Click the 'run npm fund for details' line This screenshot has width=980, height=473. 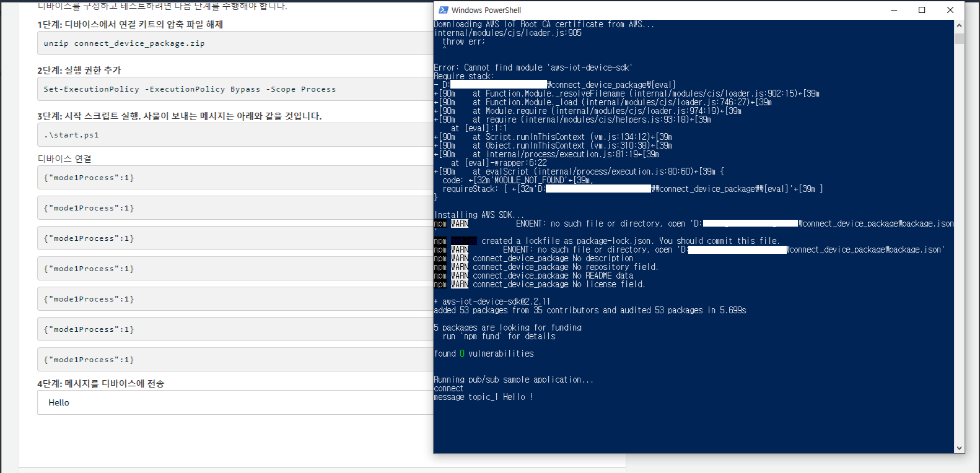click(499, 336)
